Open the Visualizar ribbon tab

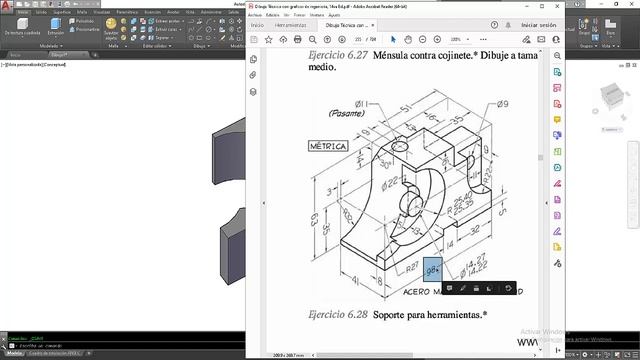tap(102, 12)
